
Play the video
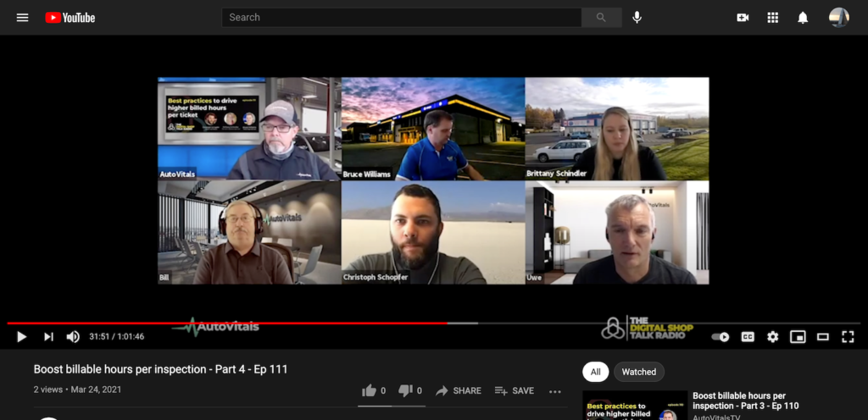21,336
